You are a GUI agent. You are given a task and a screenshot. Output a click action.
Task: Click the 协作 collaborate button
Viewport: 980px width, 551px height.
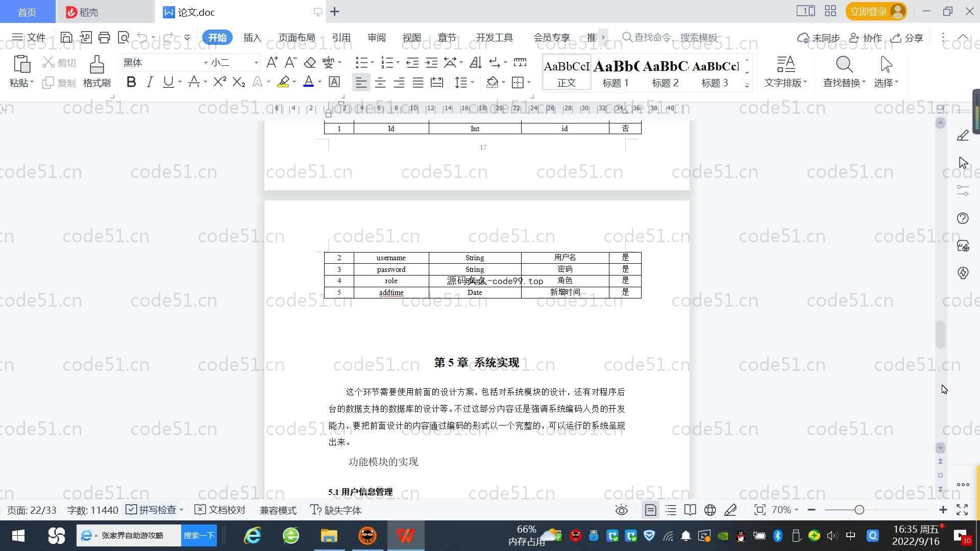pos(866,38)
